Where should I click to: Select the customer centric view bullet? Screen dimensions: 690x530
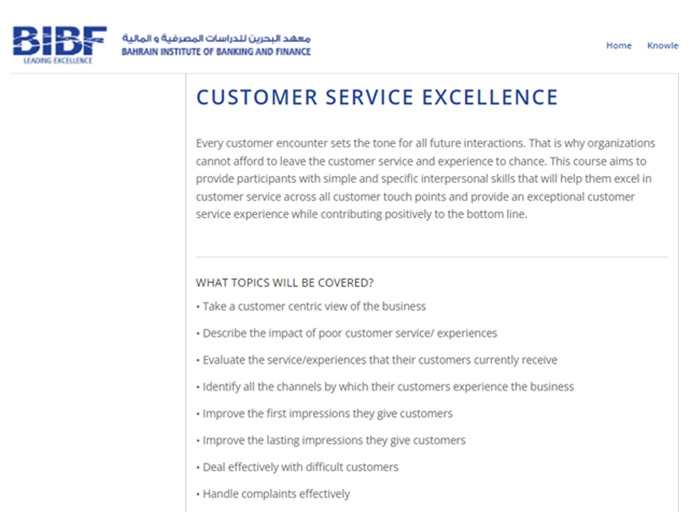311,306
